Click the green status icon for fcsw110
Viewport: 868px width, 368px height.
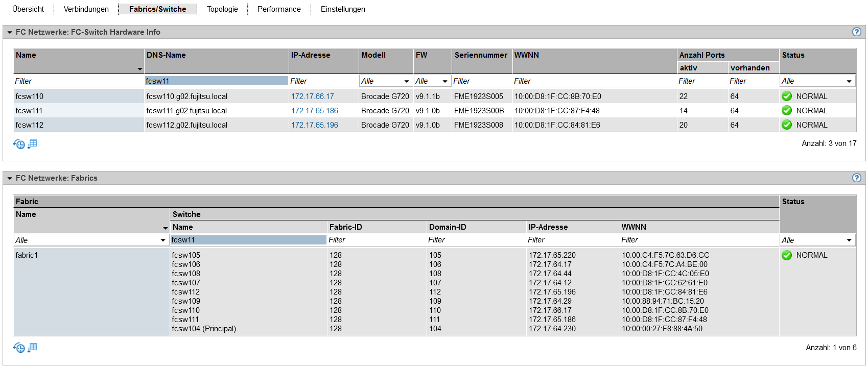(787, 96)
